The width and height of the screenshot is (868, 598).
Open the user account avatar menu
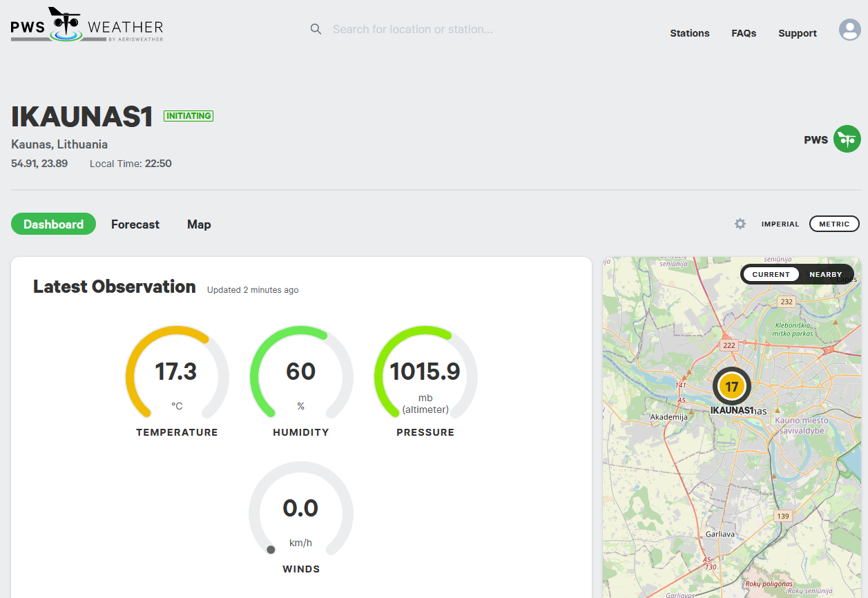click(x=849, y=30)
